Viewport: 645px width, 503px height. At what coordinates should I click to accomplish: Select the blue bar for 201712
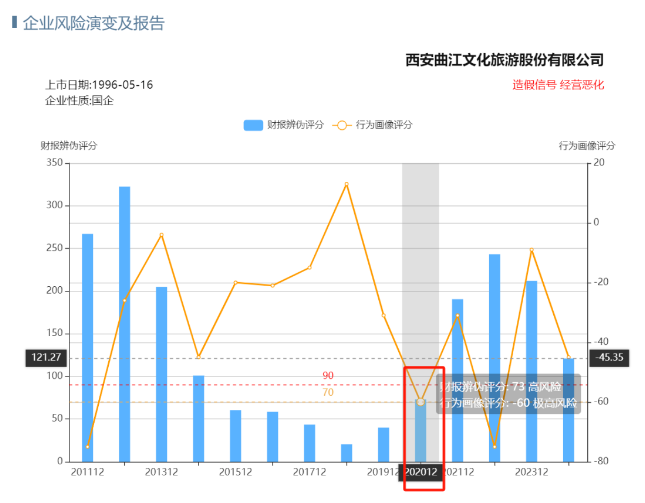(x=309, y=443)
